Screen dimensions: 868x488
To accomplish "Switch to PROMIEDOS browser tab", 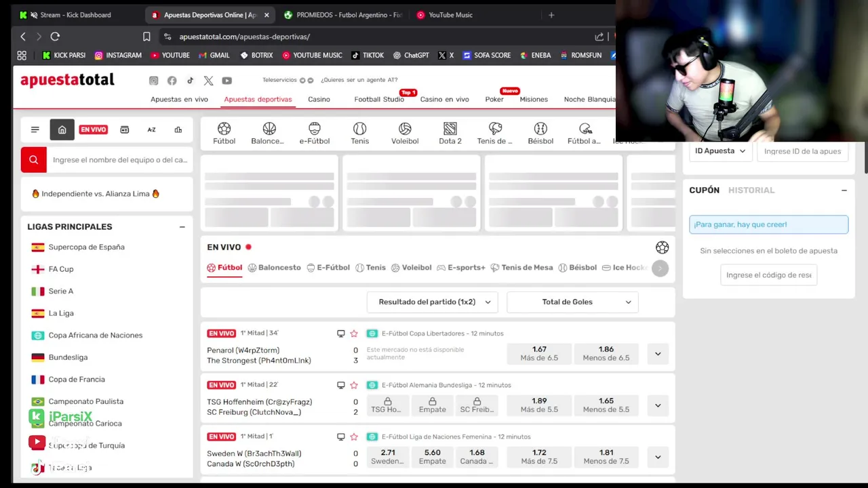I will 343,15.
